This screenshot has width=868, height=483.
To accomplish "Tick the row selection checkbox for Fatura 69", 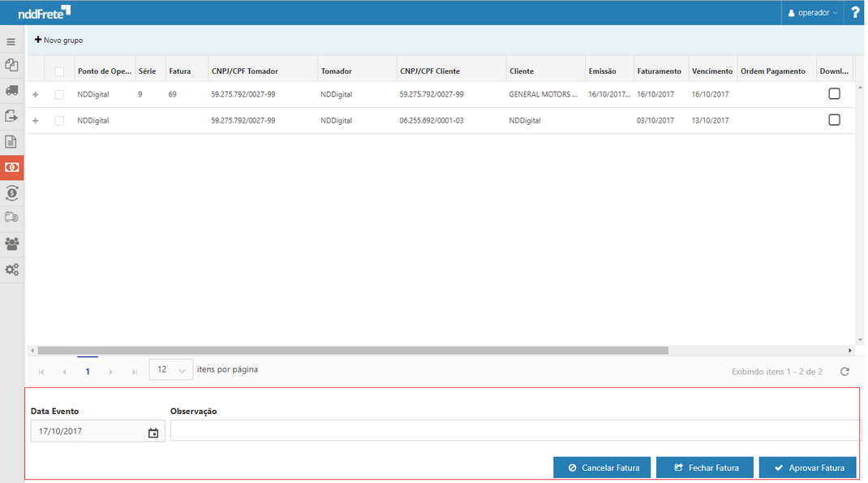I will tap(59, 95).
